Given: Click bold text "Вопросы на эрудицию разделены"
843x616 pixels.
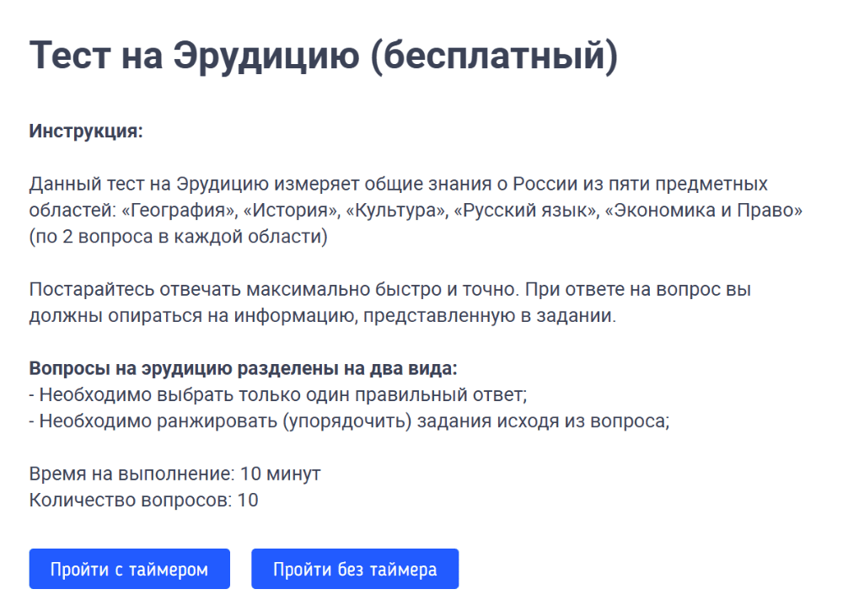Looking at the screenshot, I should tap(243, 369).
